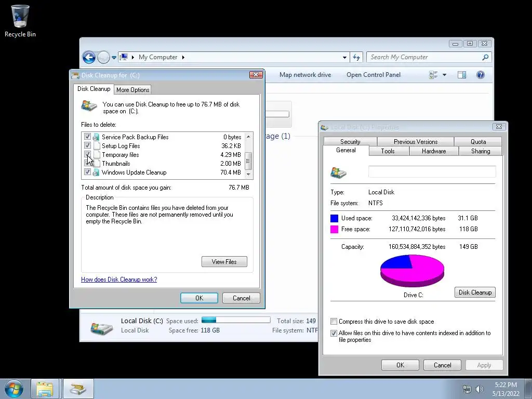Click the files list scroll up arrow
This screenshot has width=532, height=399.
coord(248,137)
